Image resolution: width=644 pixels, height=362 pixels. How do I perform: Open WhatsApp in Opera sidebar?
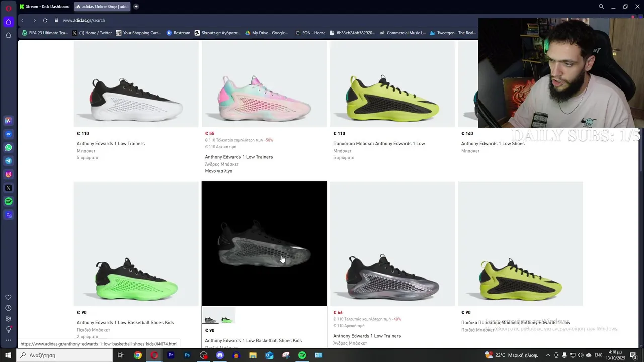pos(8,148)
